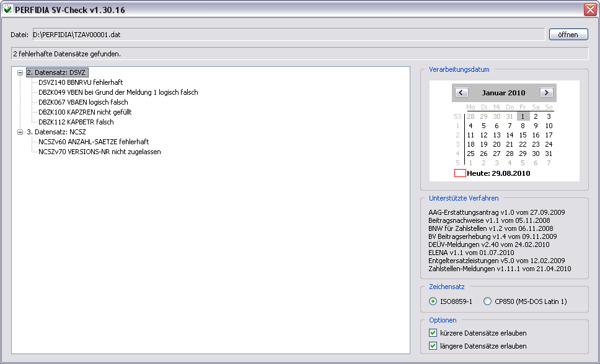Select DBZK067 VBAEN logisch falsch entry
The image size is (600, 364).
click(83, 103)
